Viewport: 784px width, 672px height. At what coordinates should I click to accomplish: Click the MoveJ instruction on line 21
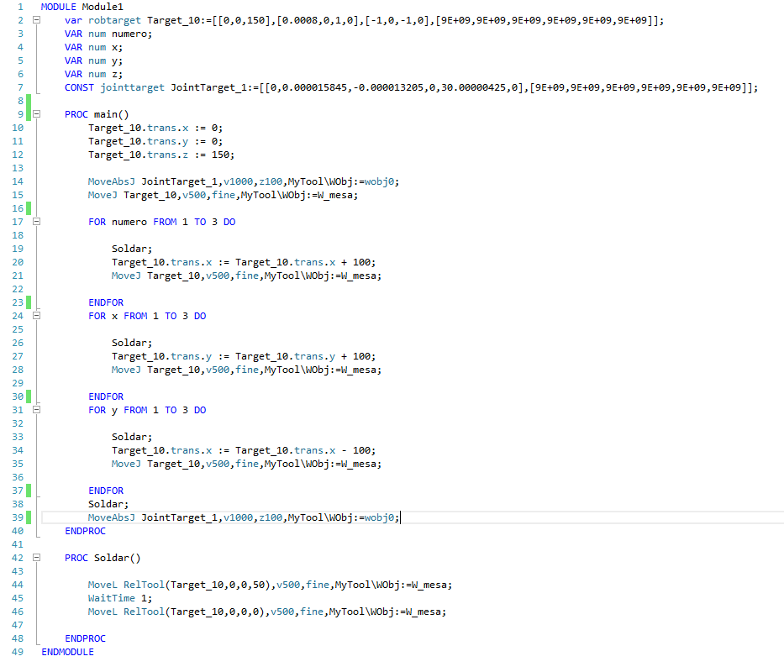click(246, 276)
